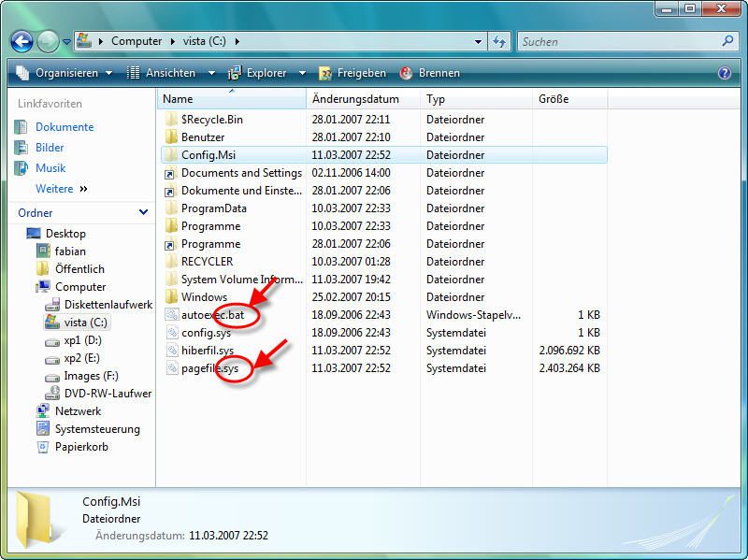Select the hiberfil.sys file icon
Viewport: 748px width, 560px height.
171,351
